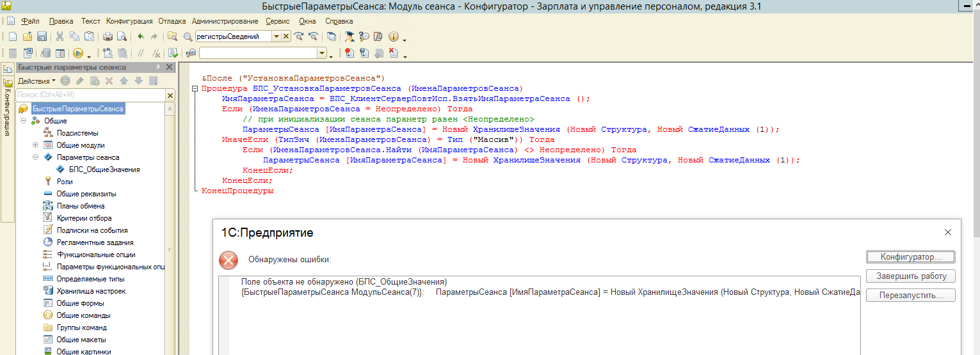Click the yellow Info about program icon
This screenshot has height=355, width=980.
pos(394,36)
